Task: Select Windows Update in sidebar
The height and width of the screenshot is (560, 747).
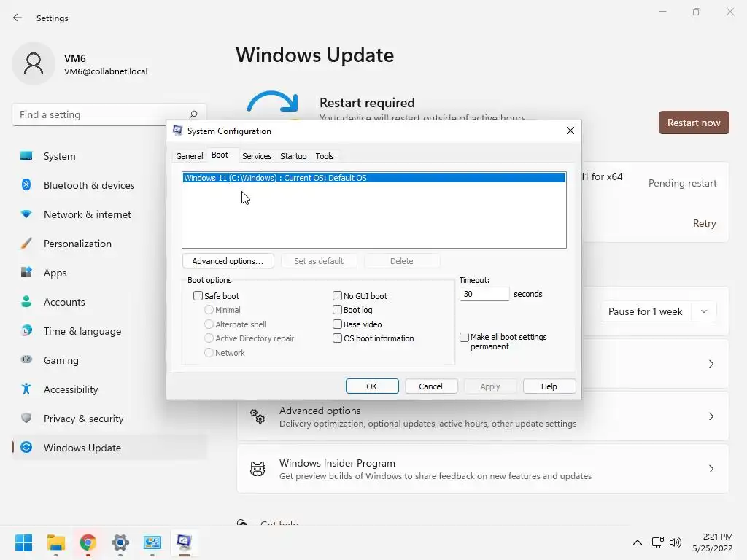Action: coord(109,448)
